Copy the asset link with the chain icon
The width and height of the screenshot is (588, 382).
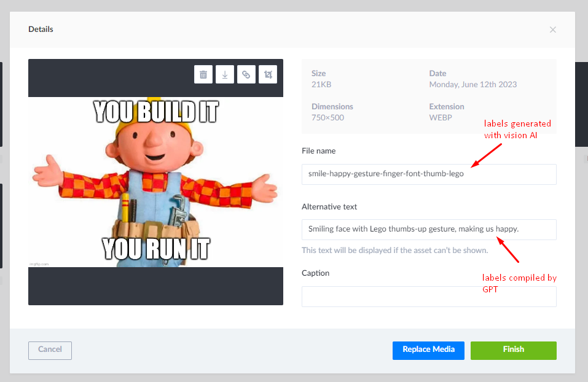pyautogui.click(x=246, y=74)
